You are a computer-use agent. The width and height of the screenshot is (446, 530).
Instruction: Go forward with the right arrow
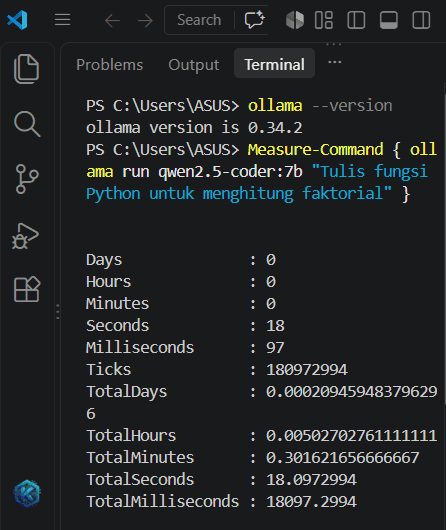145,21
